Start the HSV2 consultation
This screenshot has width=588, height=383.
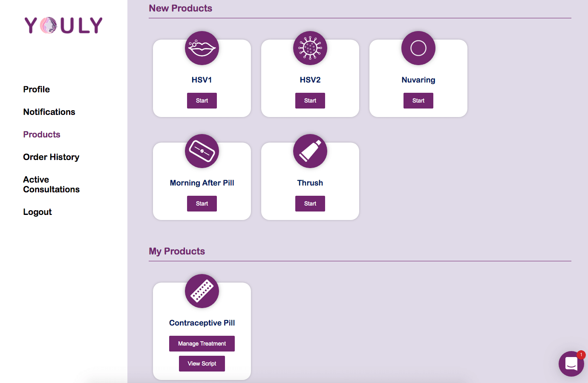click(x=310, y=101)
